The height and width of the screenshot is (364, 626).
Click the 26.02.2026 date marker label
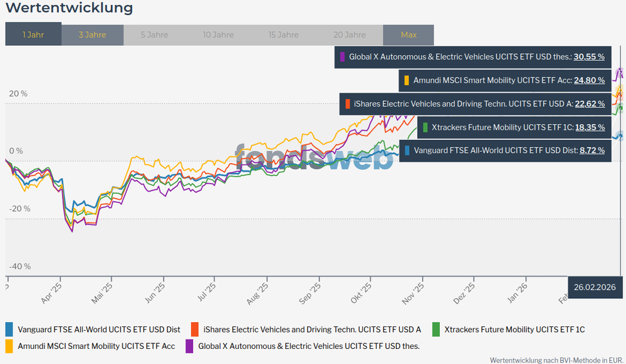(595, 288)
